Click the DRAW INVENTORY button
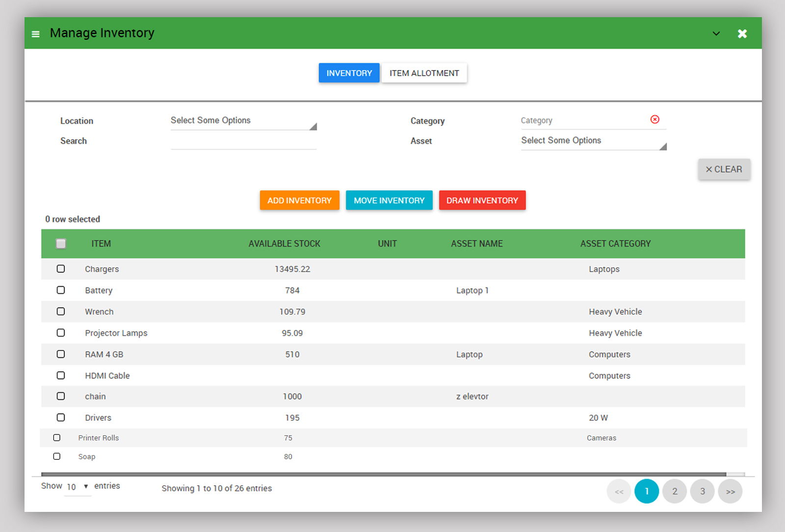The width and height of the screenshot is (785, 532). 482,201
